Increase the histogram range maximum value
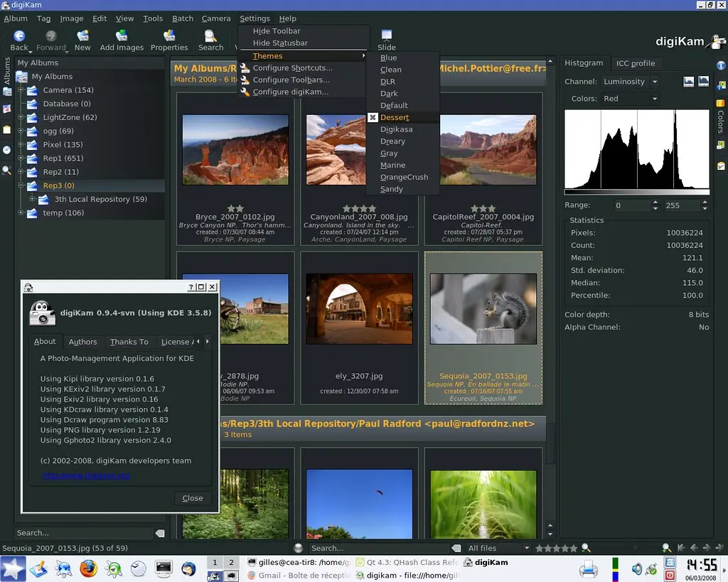Screen dimensions: 728x582 pyautogui.click(x=705, y=202)
